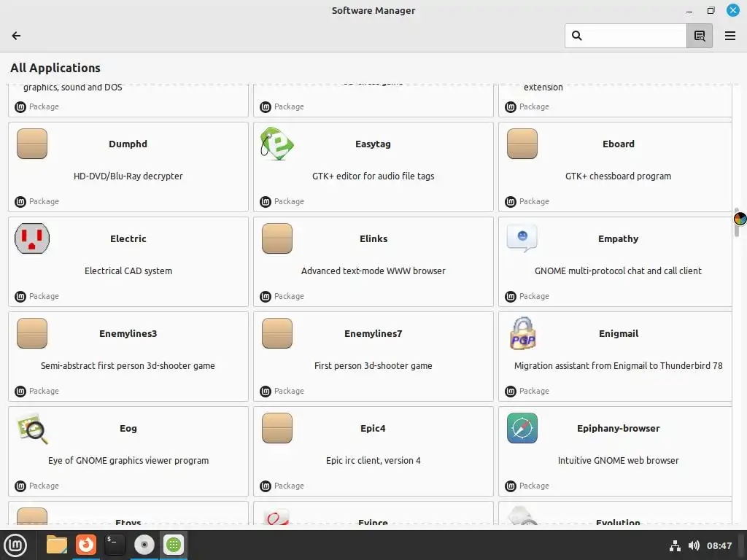Click the Epic4 title
This screenshot has height=560, width=747.
[x=373, y=428]
